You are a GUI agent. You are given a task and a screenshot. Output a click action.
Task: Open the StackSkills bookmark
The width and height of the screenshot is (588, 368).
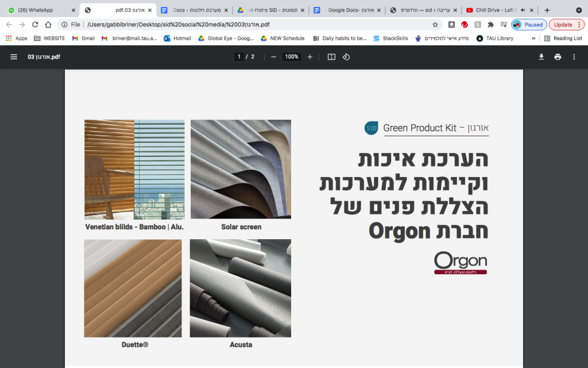coord(390,39)
